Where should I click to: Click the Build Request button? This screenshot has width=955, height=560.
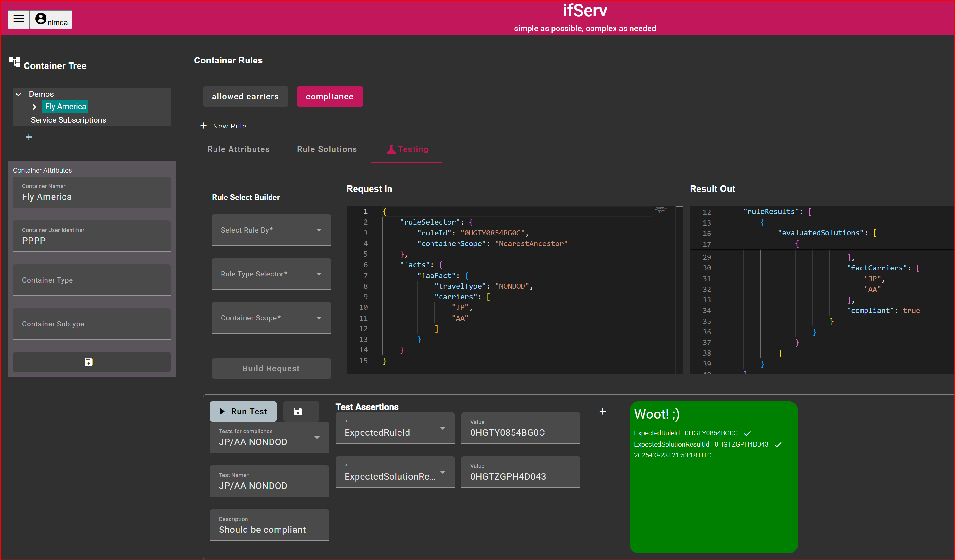pyautogui.click(x=271, y=369)
